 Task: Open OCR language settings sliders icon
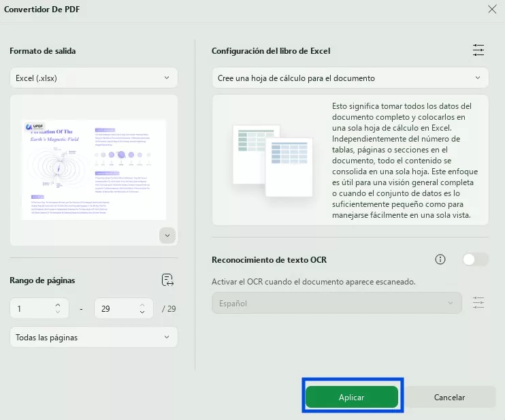pyautogui.click(x=478, y=303)
